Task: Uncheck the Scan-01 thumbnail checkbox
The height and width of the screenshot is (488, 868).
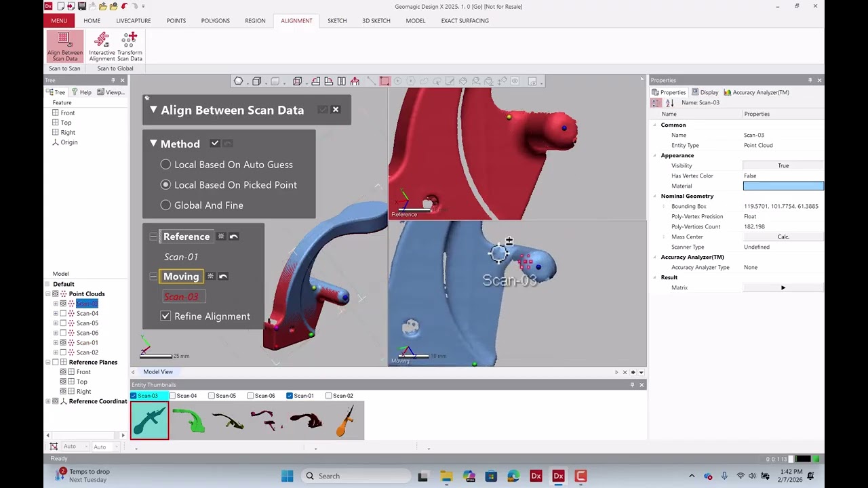Action: tap(290, 396)
